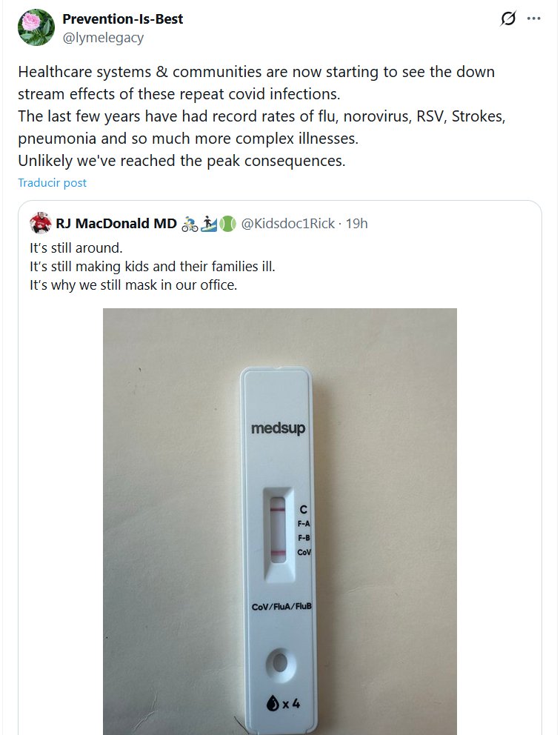Click the "It's still around." quoted text
The image size is (560, 735).
(x=76, y=247)
